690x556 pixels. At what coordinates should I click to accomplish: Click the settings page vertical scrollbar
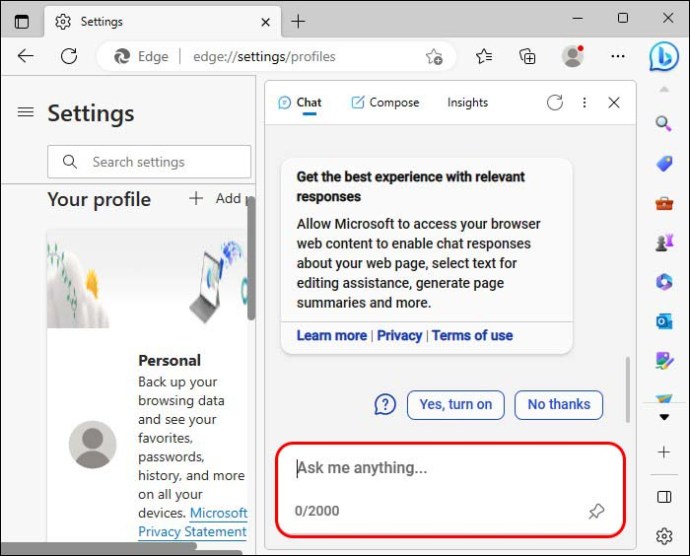coord(251,258)
